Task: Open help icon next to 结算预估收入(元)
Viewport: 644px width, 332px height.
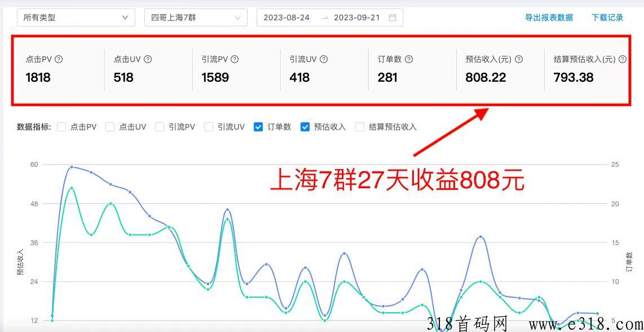Action: [x=623, y=59]
